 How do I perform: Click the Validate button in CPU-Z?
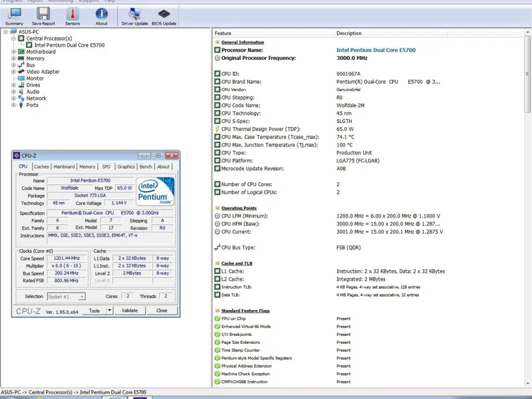pos(130,311)
